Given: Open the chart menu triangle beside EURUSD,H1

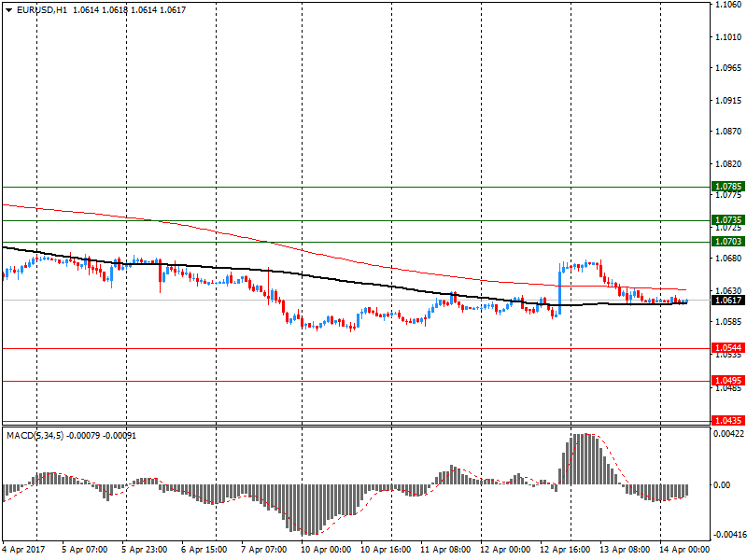Looking at the screenshot, I should 9,10.
